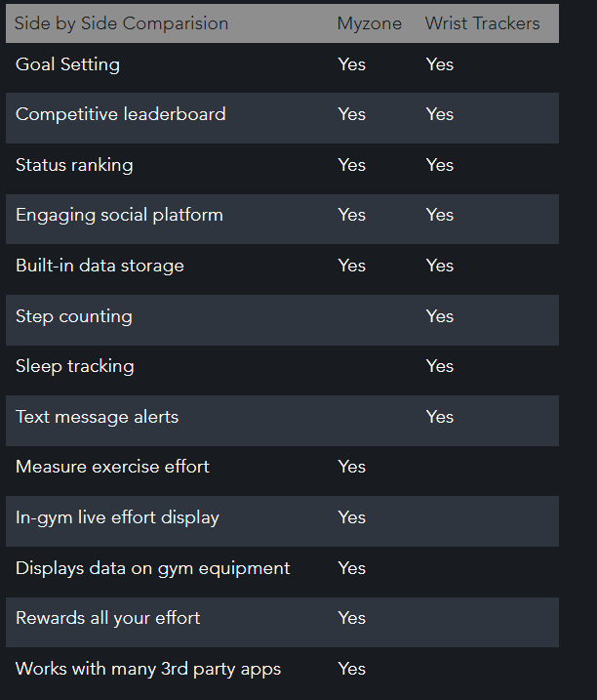This screenshot has height=700, width=597.
Task: Select the Rewards all your effort label
Action: [108, 618]
